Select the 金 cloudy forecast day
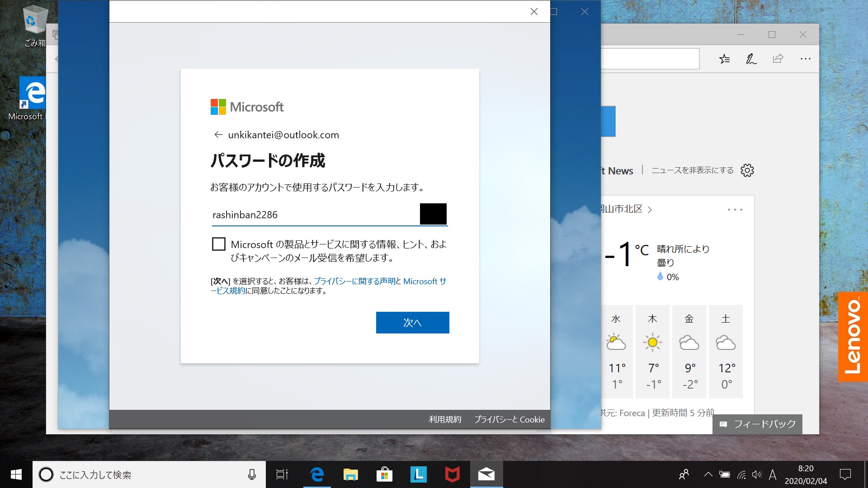Viewport: 868px width, 488px height. click(x=689, y=352)
